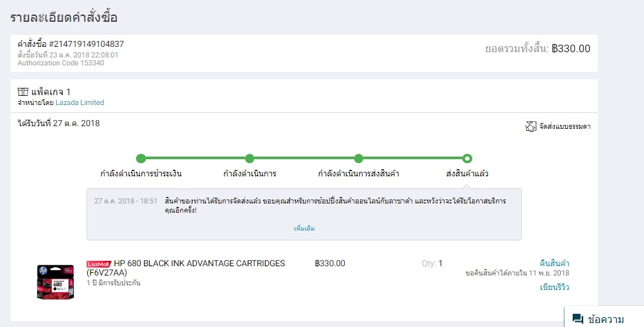The image size is (644, 327).
Task: Click the ส่งสินค้าแล้ว step label
Action: pyautogui.click(x=468, y=174)
